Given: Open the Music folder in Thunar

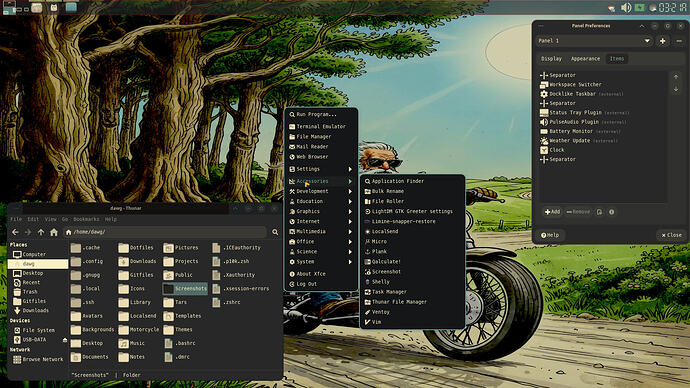Looking at the screenshot, I should (x=132, y=343).
